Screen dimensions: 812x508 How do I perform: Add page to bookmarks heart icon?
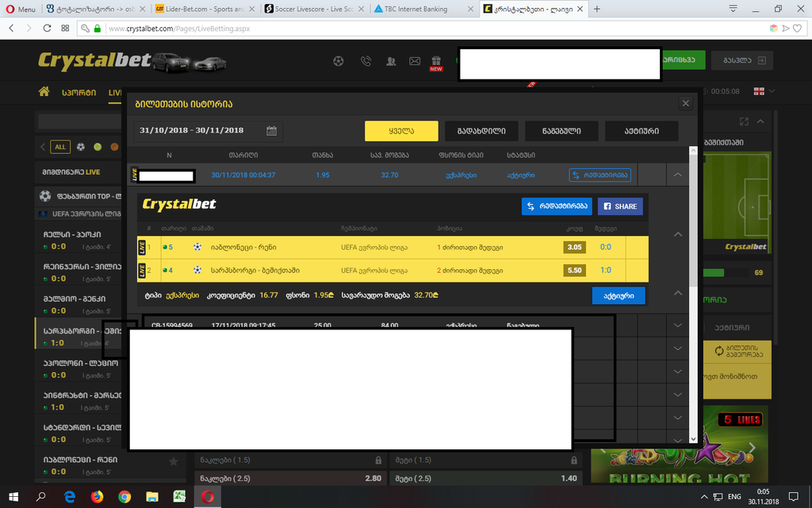[798, 28]
